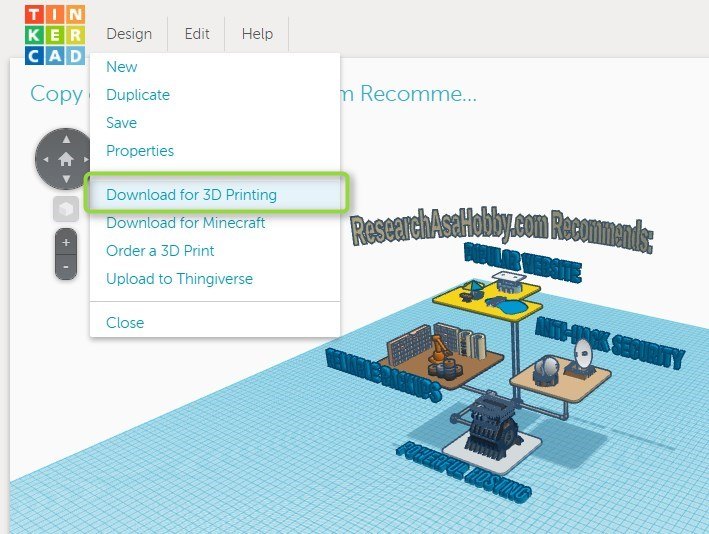The height and width of the screenshot is (534, 709).
Task: Open the Help menu
Action: 257,34
